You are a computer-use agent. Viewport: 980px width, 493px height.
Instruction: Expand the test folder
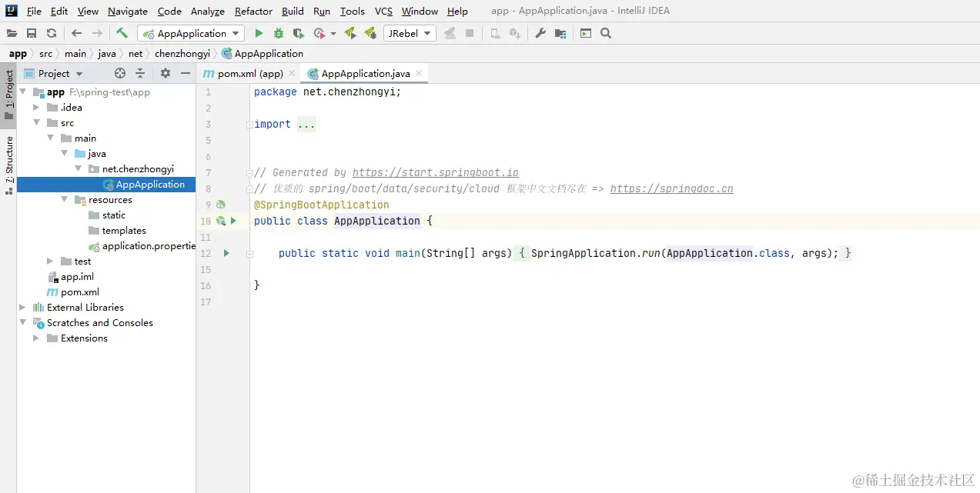click(x=50, y=261)
